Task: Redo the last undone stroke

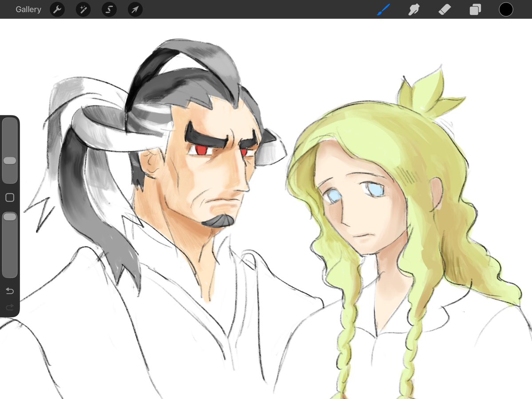Action: pyautogui.click(x=10, y=307)
